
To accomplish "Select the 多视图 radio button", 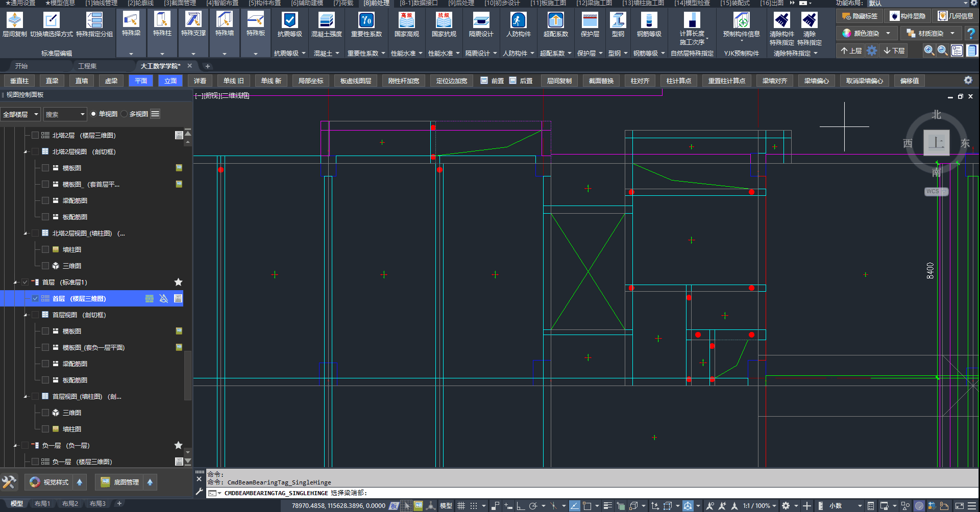I will (x=124, y=114).
